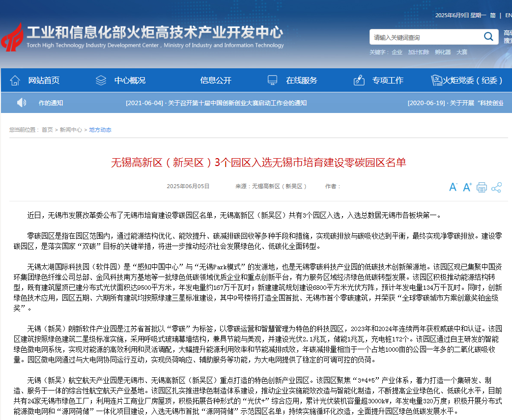The width and height of the screenshot is (512, 420).
Task: Open the 专项工作 menu
Action: tap(388, 80)
